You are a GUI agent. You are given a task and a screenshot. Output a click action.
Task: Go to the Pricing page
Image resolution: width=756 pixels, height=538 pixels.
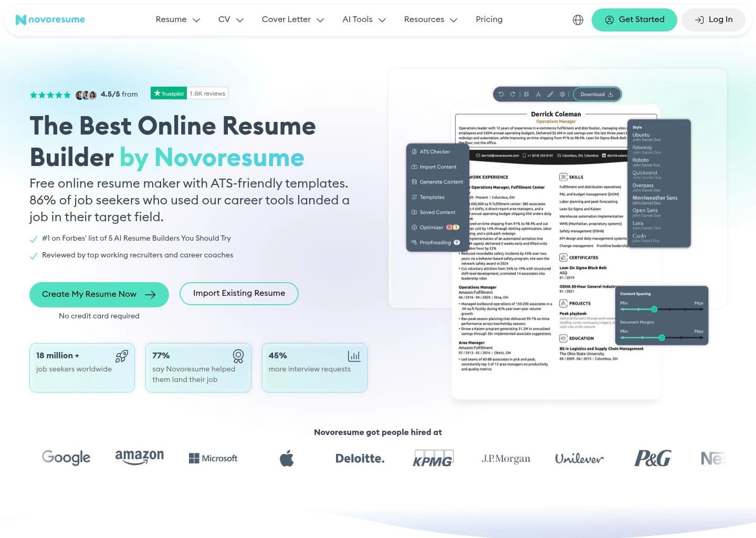pyautogui.click(x=489, y=19)
